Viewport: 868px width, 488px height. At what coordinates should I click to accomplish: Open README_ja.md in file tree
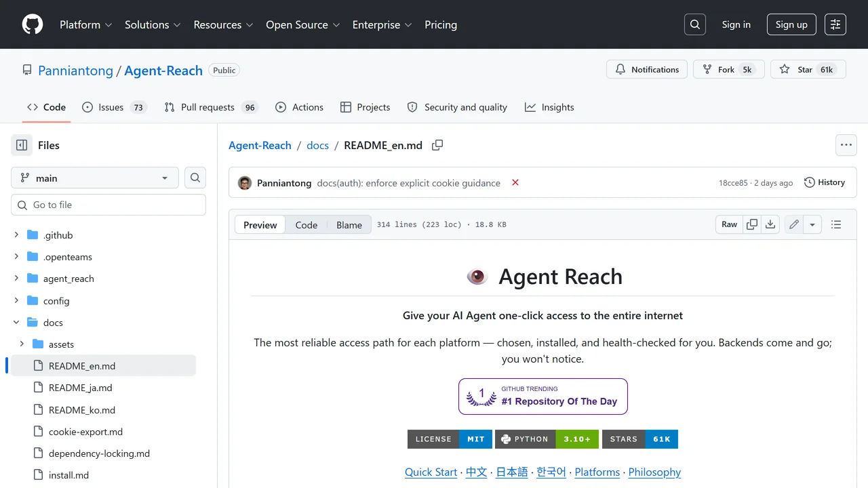80,388
